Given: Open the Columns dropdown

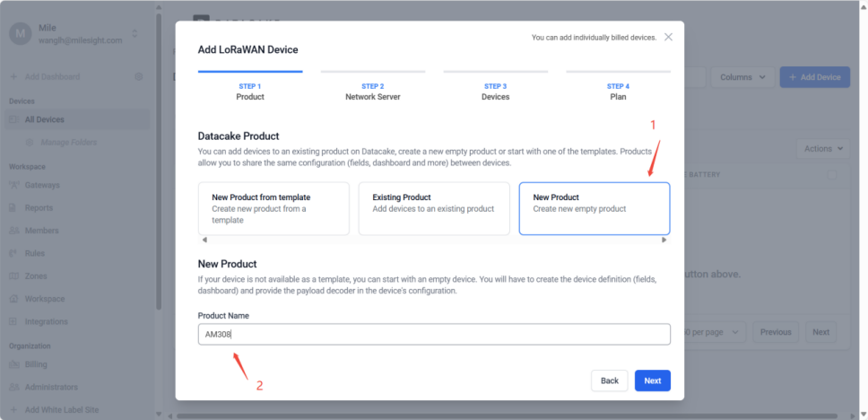Looking at the screenshot, I should tap(742, 77).
